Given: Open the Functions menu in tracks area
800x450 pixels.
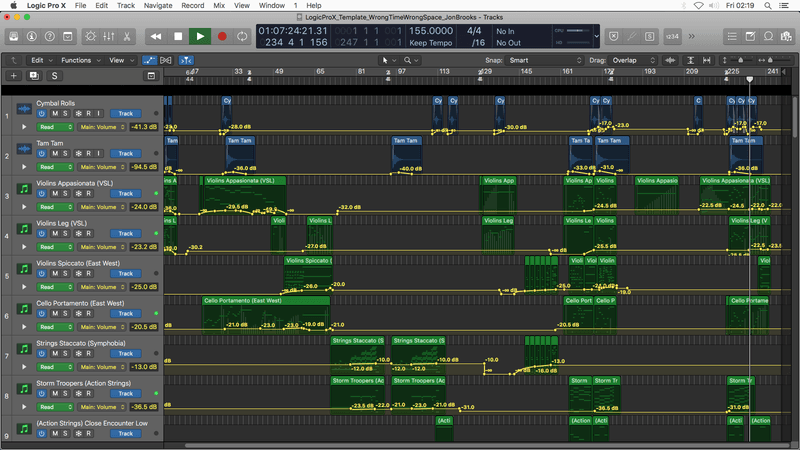Looking at the screenshot, I should click(80, 60).
